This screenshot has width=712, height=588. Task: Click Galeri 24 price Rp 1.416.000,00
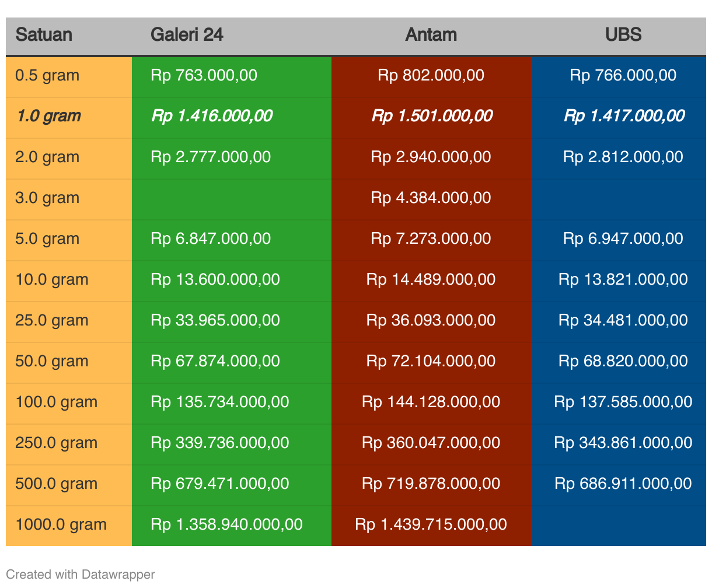(212, 116)
